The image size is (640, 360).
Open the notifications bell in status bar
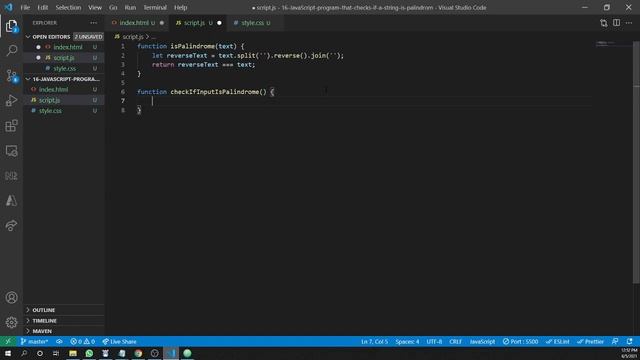point(630,342)
